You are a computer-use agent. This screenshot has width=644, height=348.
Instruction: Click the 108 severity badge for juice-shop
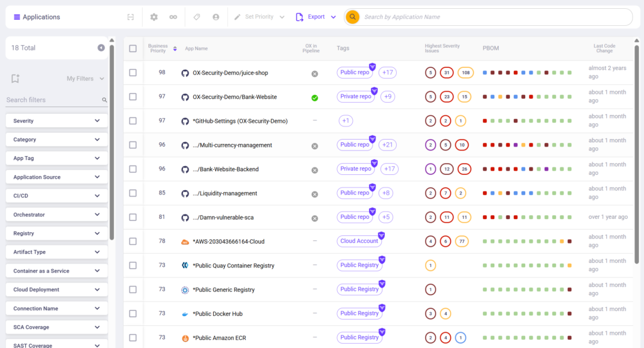click(466, 73)
